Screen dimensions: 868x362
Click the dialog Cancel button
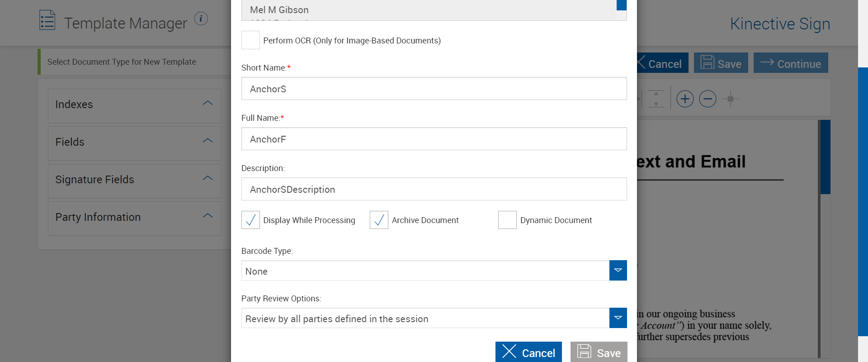click(528, 352)
